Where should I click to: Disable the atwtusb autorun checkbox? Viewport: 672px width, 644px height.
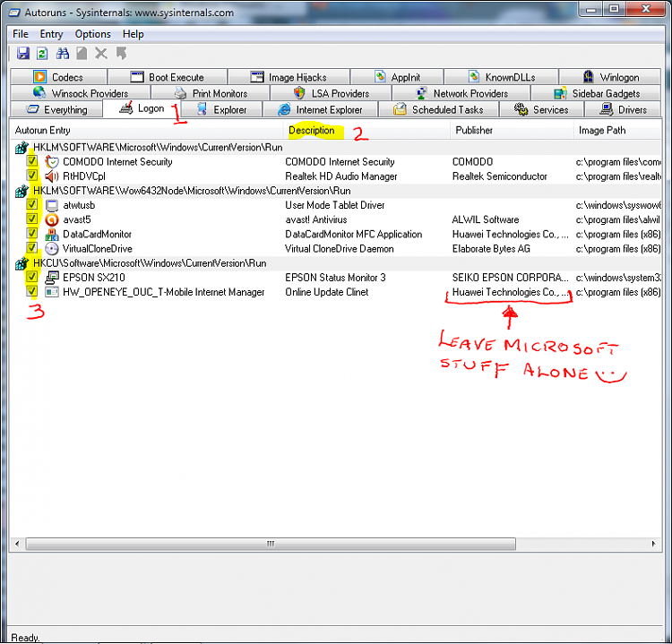click(31, 204)
